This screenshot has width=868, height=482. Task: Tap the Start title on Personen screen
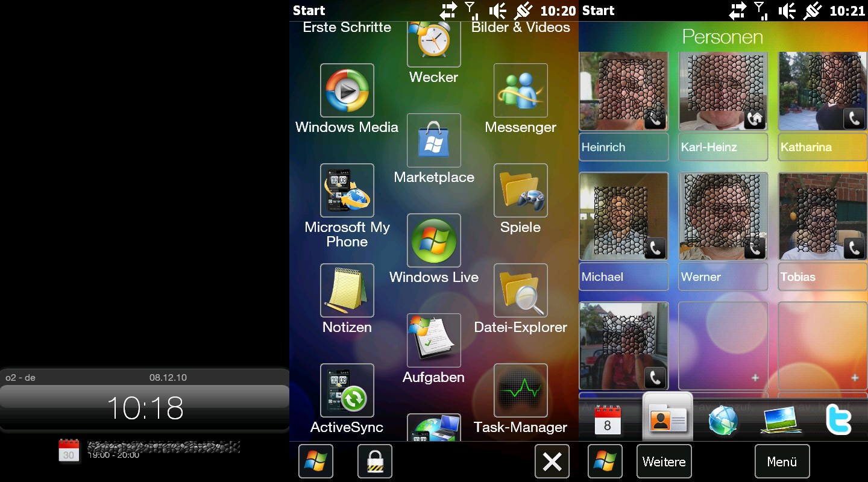(x=599, y=10)
